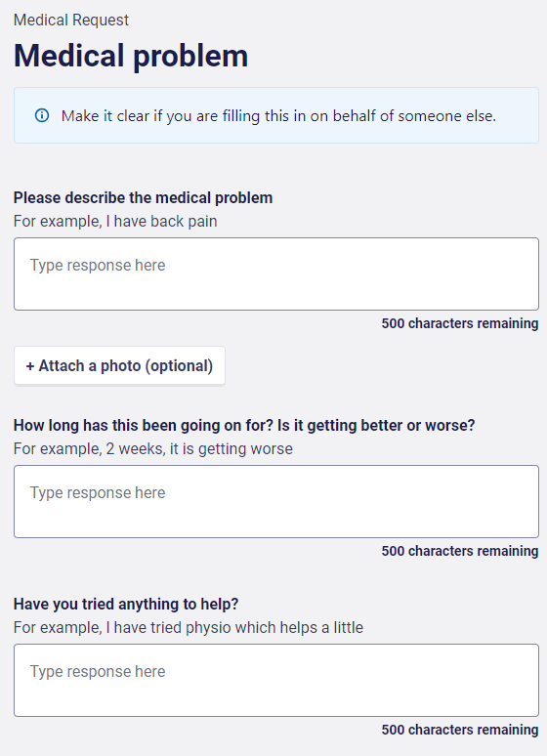The width and height of the screenshot is (547, 756).
Task: Click Type response here placeholder in description box
Action: click(98, 265)
